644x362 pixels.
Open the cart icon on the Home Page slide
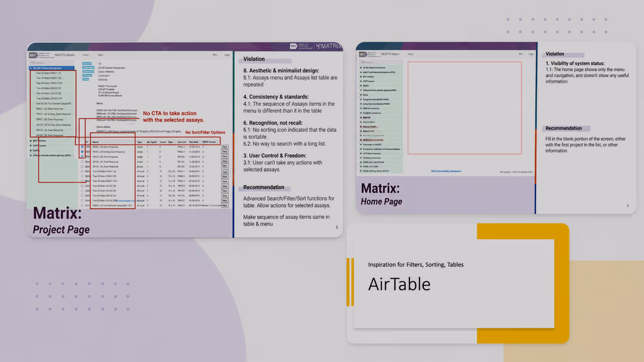pyautogui.click(x=521, y=54)
